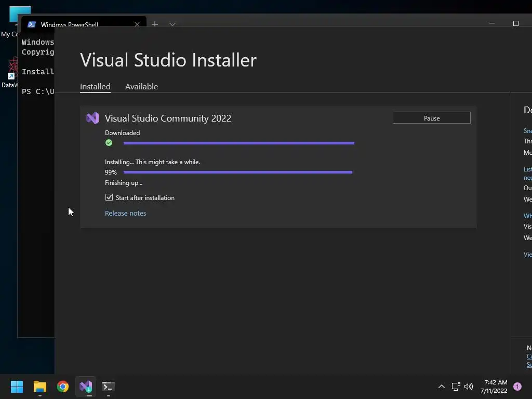Click the green Downloaded checkmark icon
This screenshot has height=399, width=532.
pos(109,143)
